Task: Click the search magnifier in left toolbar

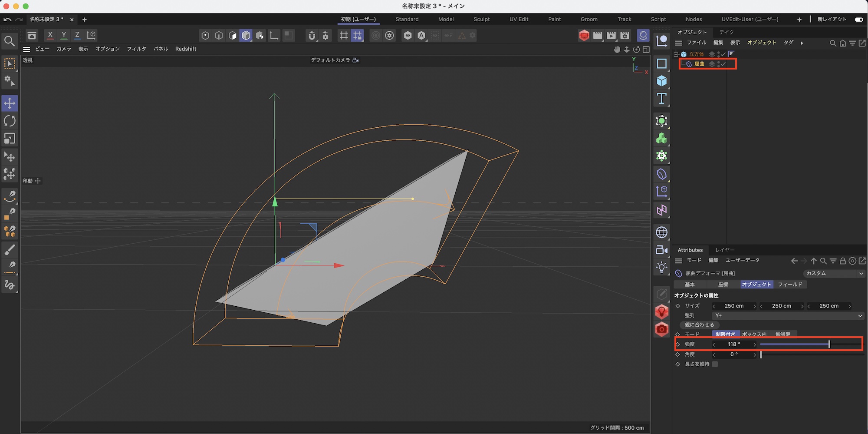Action: click(x=10, y=41)
